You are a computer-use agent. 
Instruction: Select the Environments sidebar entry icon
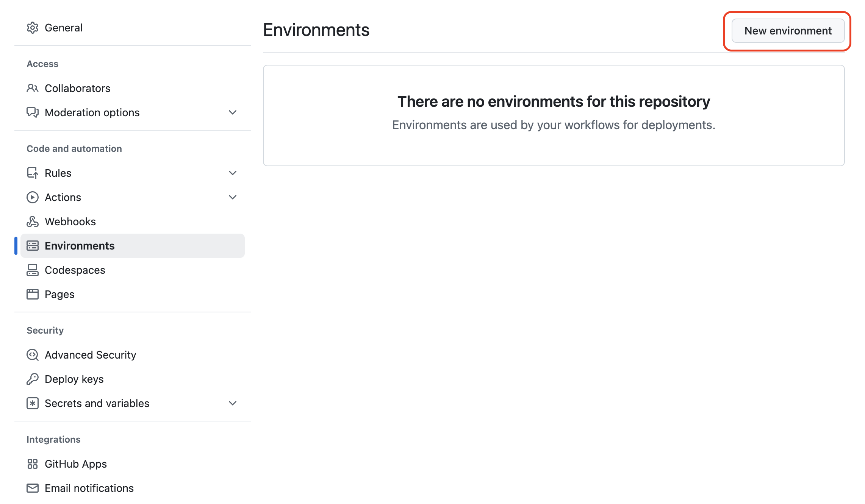click(33, 245)
